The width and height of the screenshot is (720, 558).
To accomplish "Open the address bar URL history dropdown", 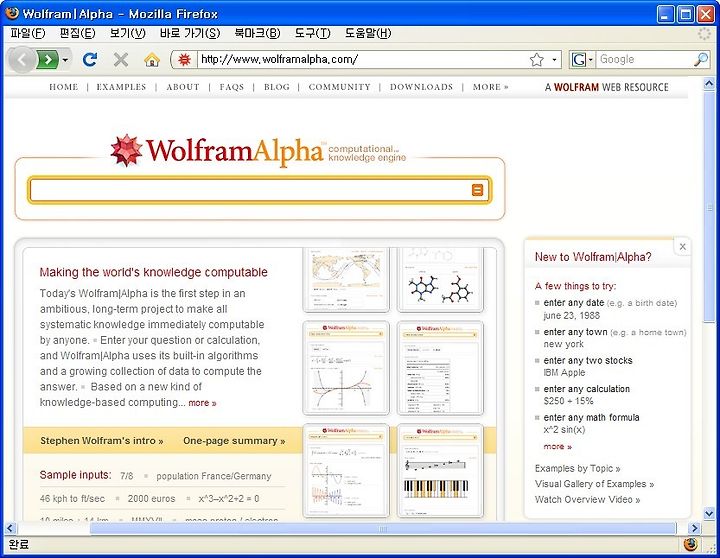I will pyautogui.click(x=554, y=60).
